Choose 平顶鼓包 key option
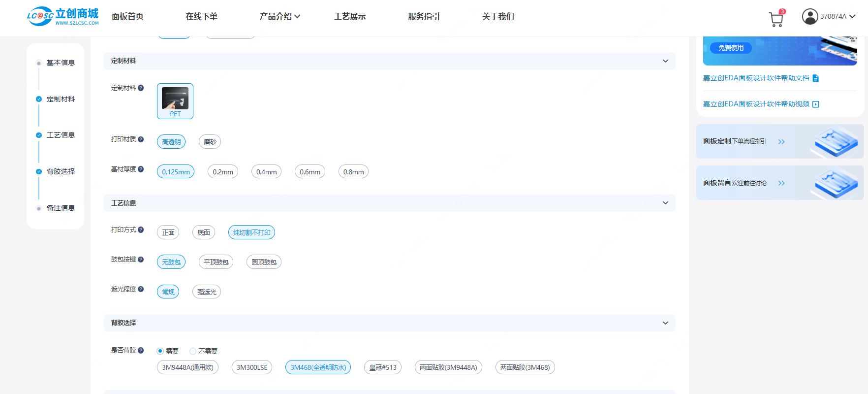This screenshot has height=394, width=868. pyautogui.click(x=216, y=262)
